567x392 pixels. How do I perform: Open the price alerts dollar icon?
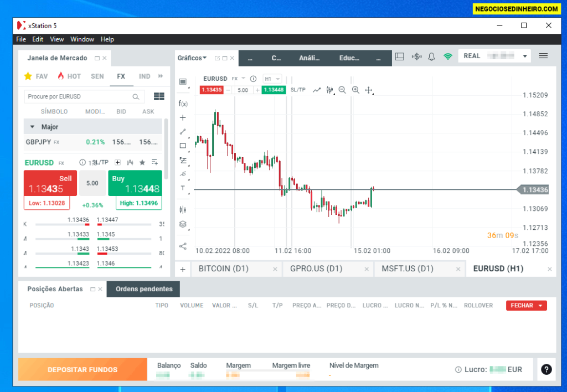416,56
